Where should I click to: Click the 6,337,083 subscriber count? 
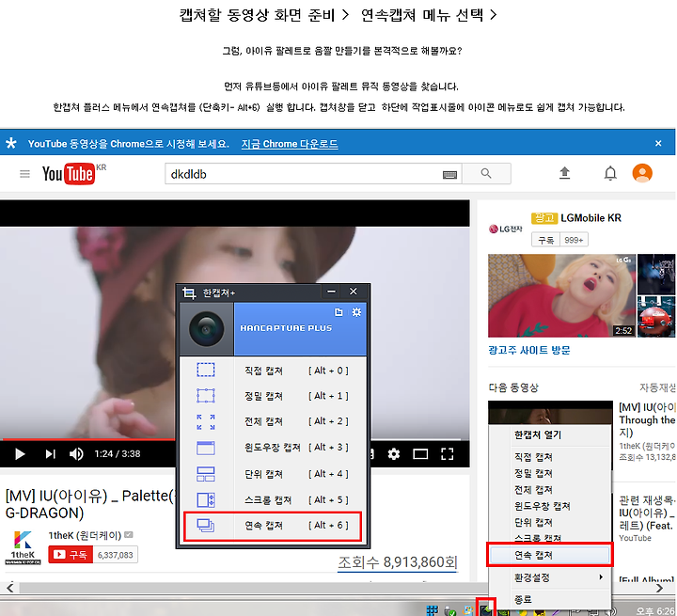[116, 555]
